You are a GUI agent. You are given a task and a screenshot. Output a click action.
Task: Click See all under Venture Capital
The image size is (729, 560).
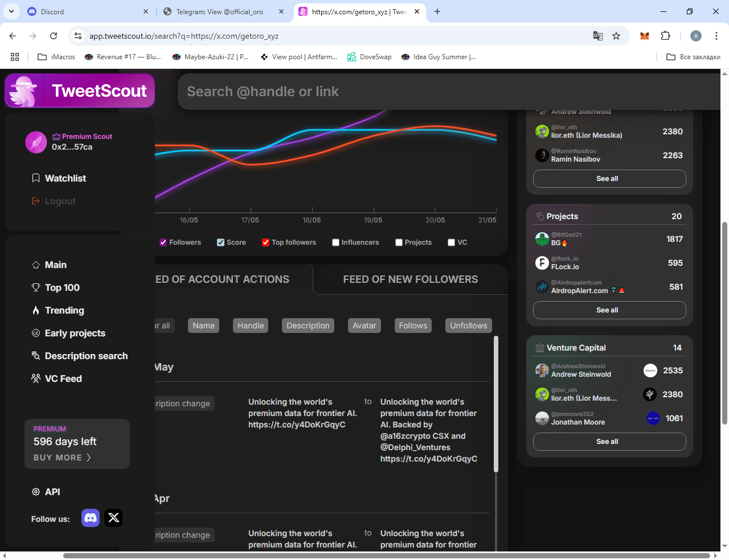tap(609, 442)
